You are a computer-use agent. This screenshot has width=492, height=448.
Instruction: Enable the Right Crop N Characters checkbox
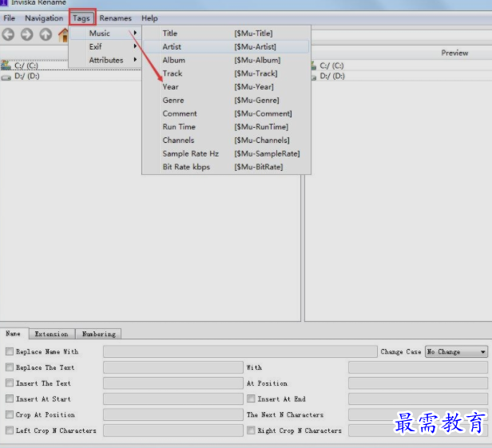tap(251, 430)
